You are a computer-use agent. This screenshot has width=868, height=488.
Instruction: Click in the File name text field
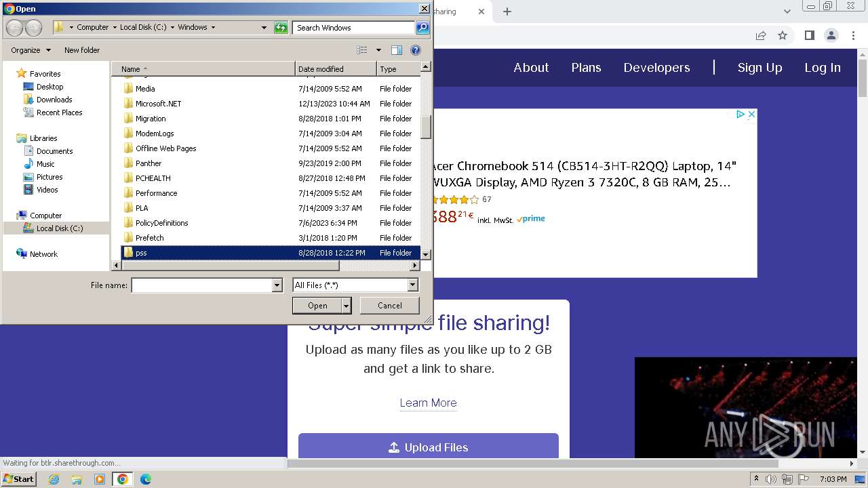point(201,285)
